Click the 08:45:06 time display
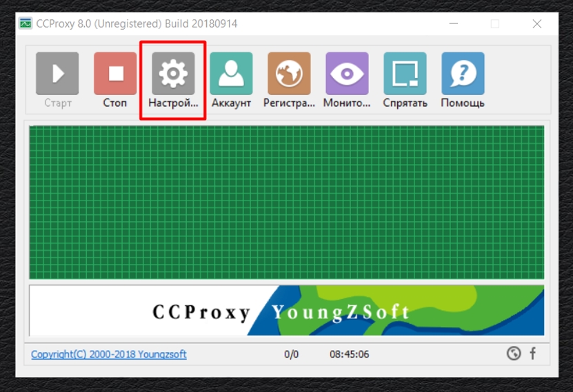Image resolution: width=573 pixels, height=392 pixels. 350,354
